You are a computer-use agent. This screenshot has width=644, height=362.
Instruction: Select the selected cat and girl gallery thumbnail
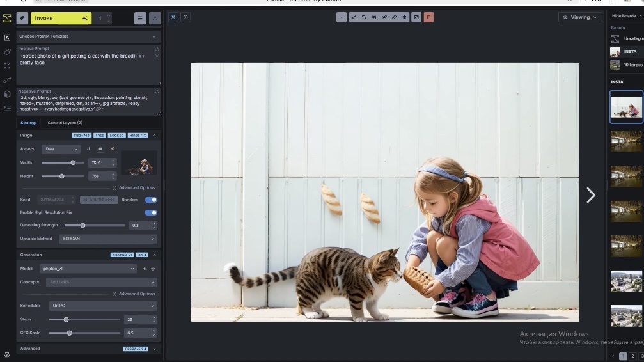pyautogui.click(x=626, y=107)
